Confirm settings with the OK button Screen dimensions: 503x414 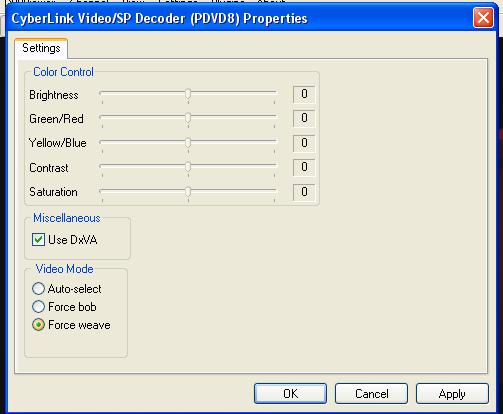290,394
